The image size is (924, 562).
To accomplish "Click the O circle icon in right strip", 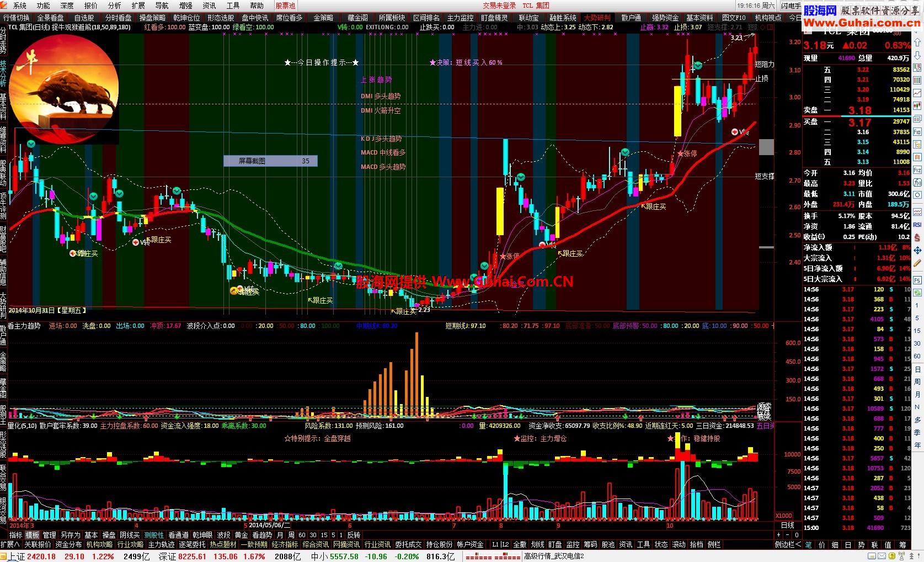I will 917,194.
